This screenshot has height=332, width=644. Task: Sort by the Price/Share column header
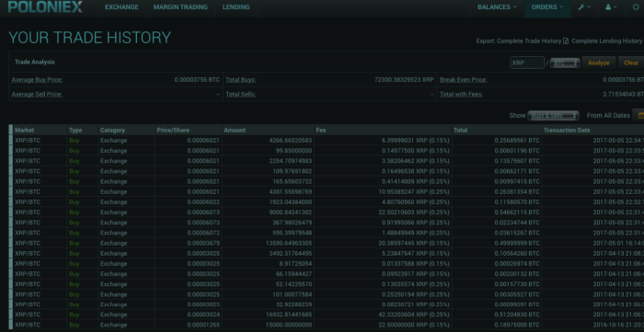click(173, 130)
